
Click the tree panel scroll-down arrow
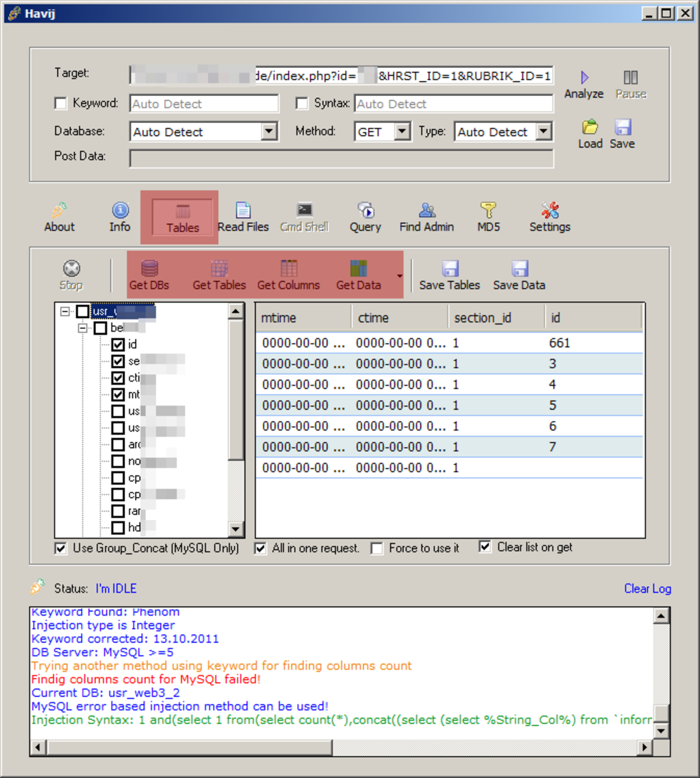pos(236,529)
